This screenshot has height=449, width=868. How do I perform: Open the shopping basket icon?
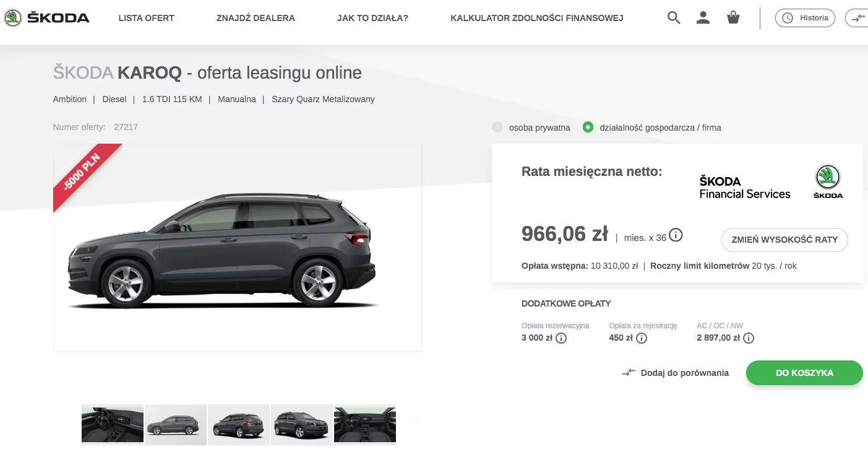tap(733, 18)
